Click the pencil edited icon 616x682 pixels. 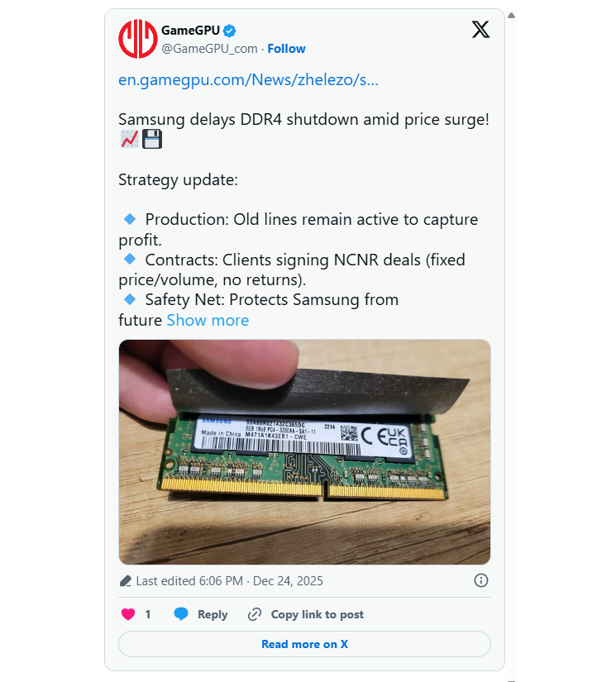pyautogui.click(x=126, y=581)
